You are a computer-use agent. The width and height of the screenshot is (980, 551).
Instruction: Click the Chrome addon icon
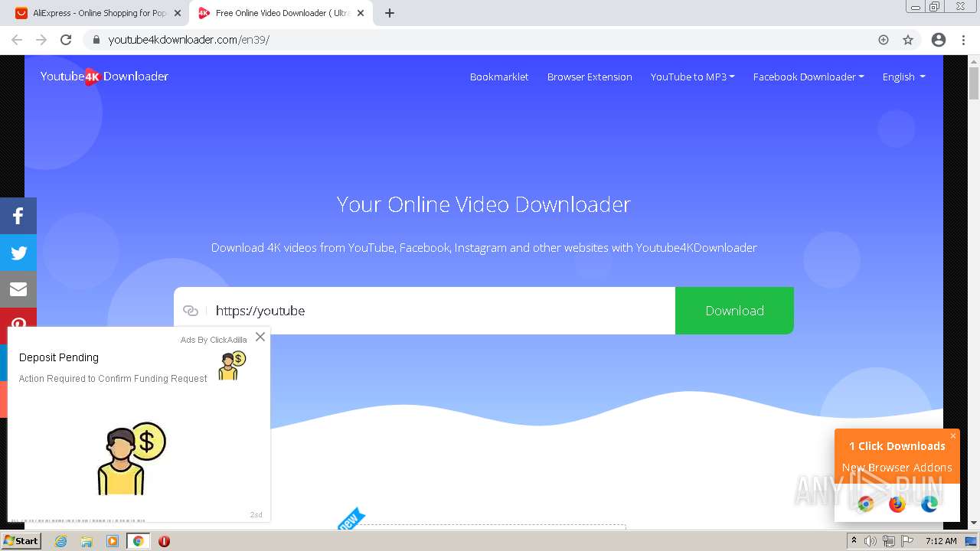click(x=866, y=504)
